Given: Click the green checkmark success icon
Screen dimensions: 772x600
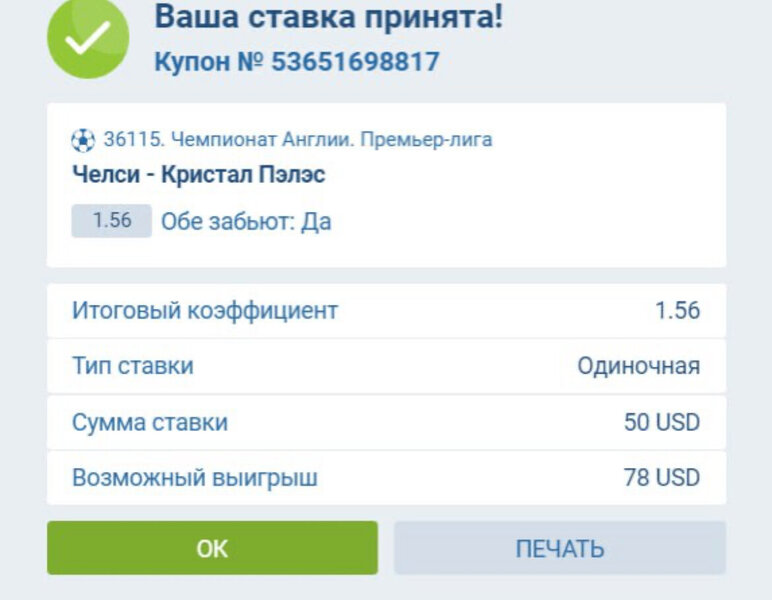Looking at the screenshot, I should pos(88,38).
